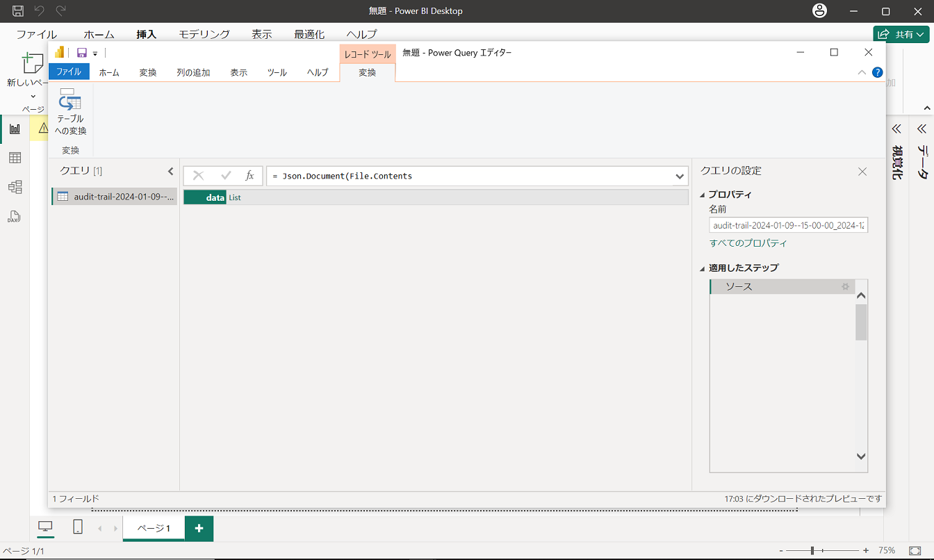Open the ヘルプ tab in Power BI Desktop
This screenshot has height=560, width=934.
362,34
